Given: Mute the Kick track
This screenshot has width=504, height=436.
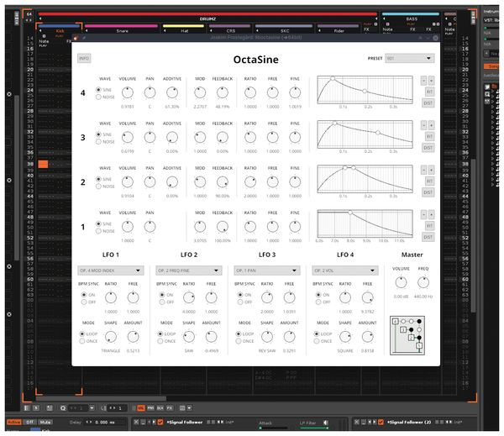Looking at the screenshot, I should [x=45, y=423].
